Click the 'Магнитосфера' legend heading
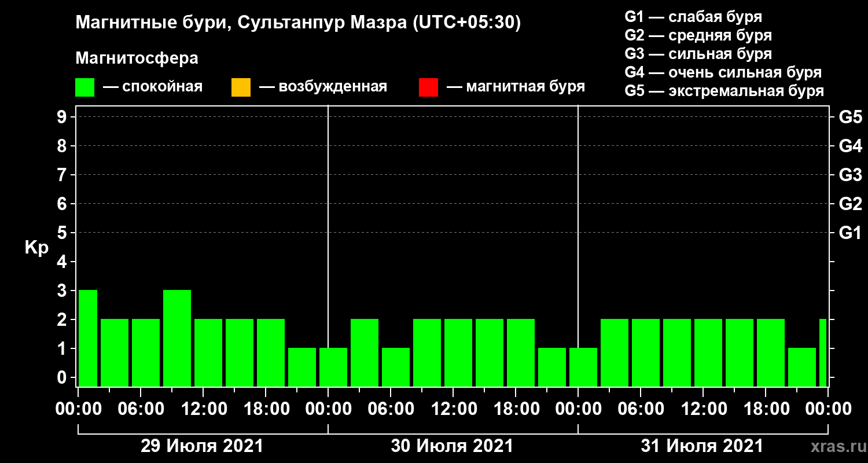The height and width of the screenshot is (463, 868). click(137, 58)
